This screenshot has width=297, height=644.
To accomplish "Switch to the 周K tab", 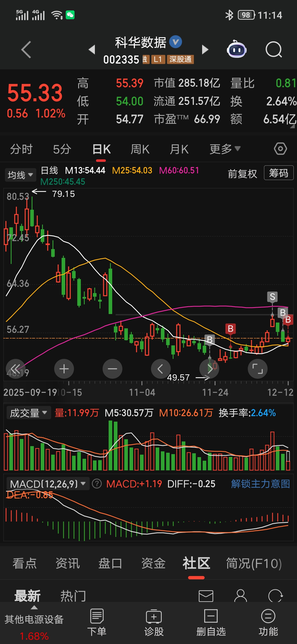I will (140, 149).
